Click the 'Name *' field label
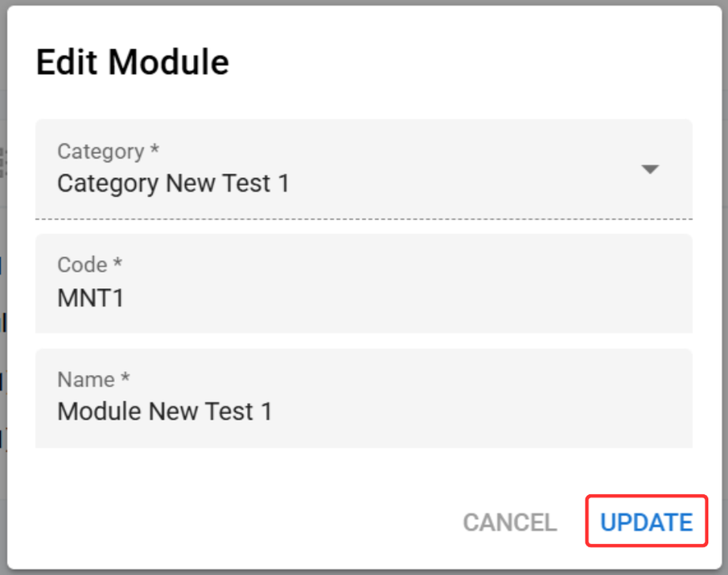 tap(93, 380)
